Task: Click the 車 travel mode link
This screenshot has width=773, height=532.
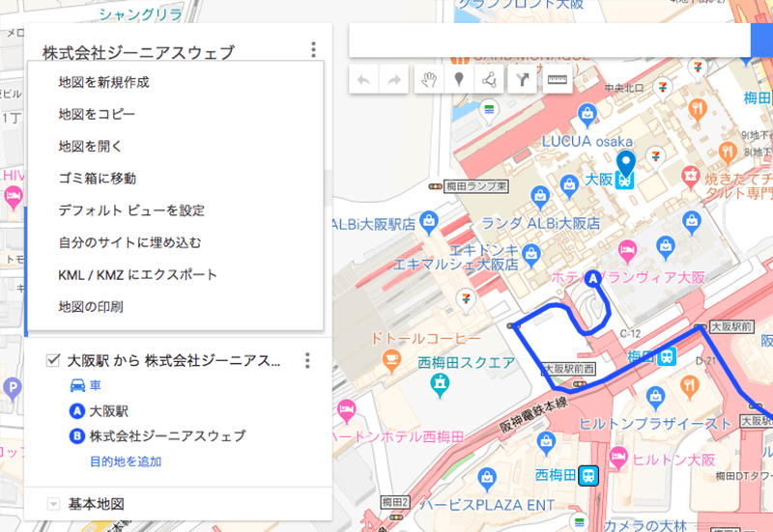Action: (x=95, y=385)
